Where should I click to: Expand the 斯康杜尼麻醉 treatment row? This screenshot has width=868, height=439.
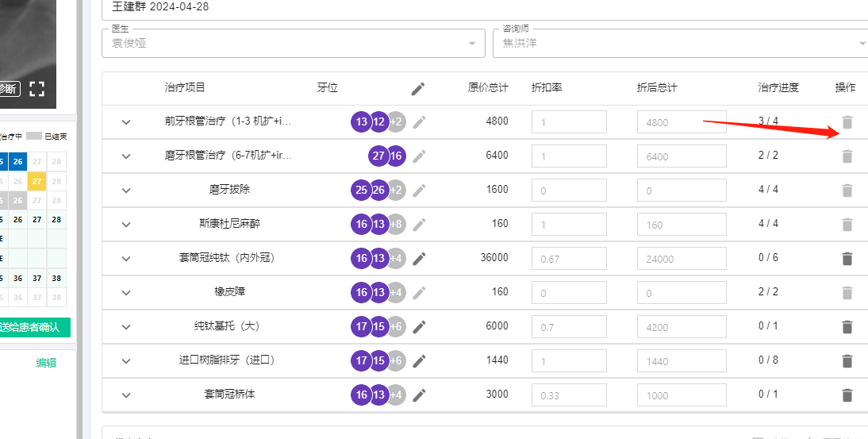coord(125,225)
